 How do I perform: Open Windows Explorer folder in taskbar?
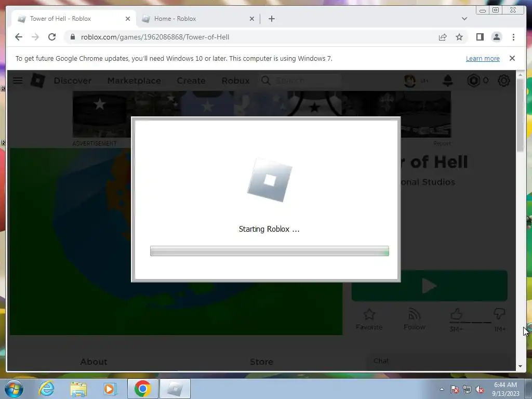tap(78, 389)
